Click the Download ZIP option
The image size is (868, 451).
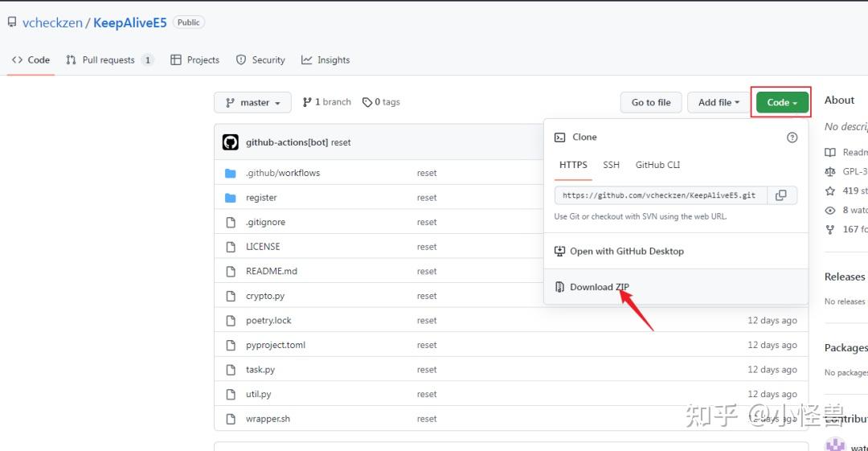[599, 287]
